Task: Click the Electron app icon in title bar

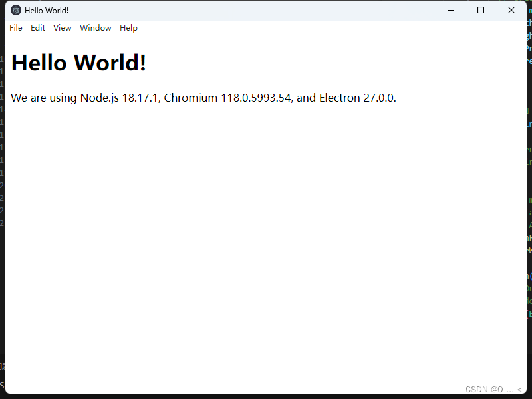Action: (x=15, y=10)
